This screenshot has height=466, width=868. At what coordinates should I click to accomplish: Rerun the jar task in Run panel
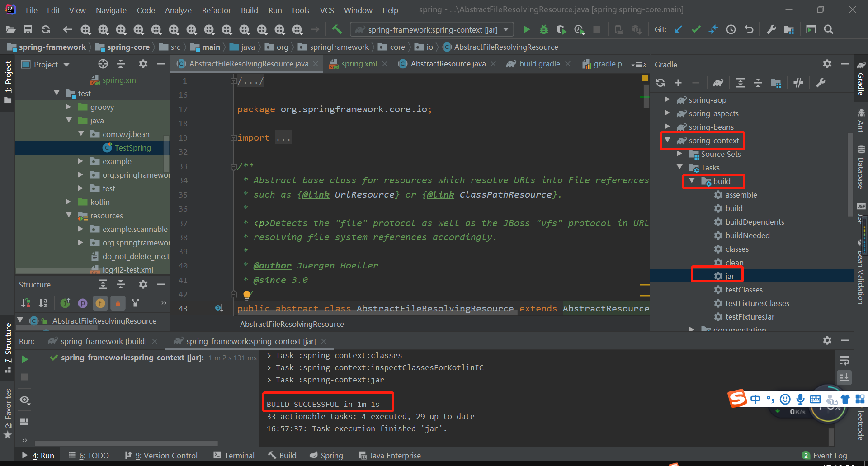point(25,359)
